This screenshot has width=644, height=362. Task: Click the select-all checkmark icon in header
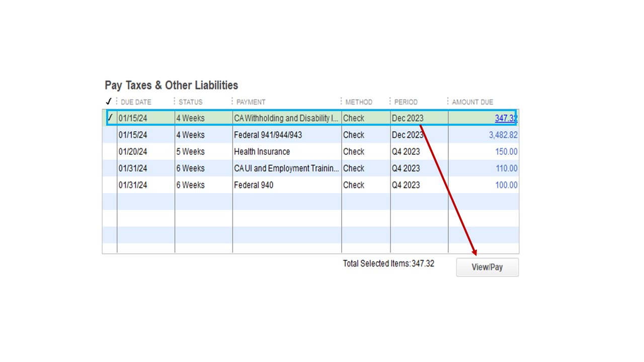(109, 101)
